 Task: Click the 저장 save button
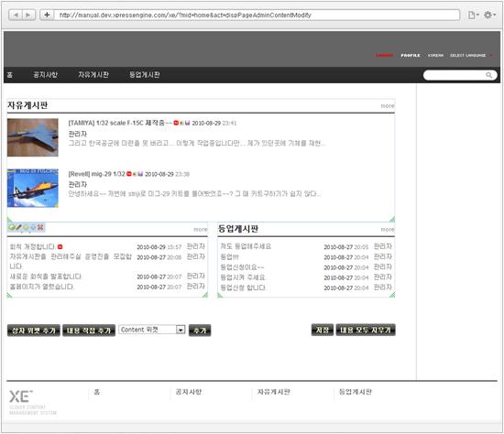(x=323, y=330)
